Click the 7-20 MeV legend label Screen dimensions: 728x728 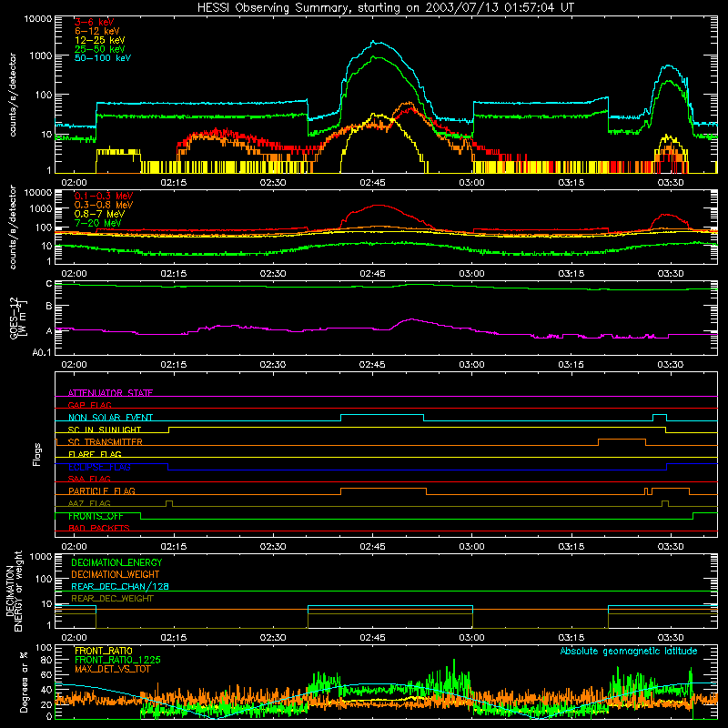pyautogui.click(x=98, y=223)
